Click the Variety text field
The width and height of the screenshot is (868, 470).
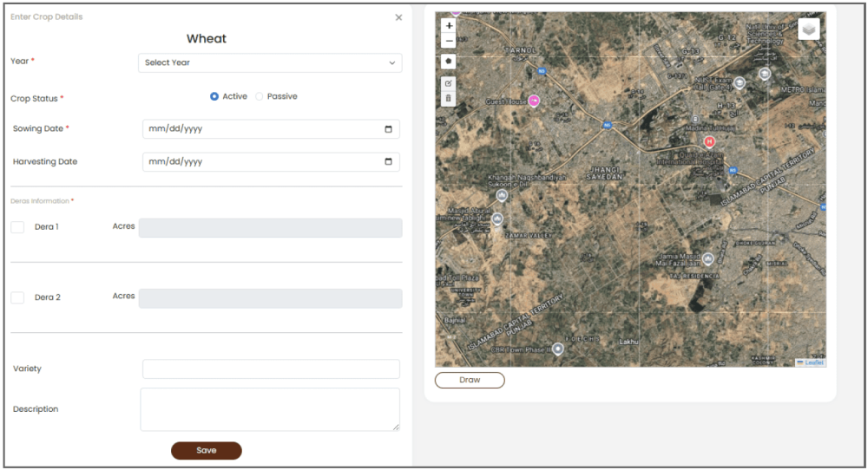click(x=271, y=369)
